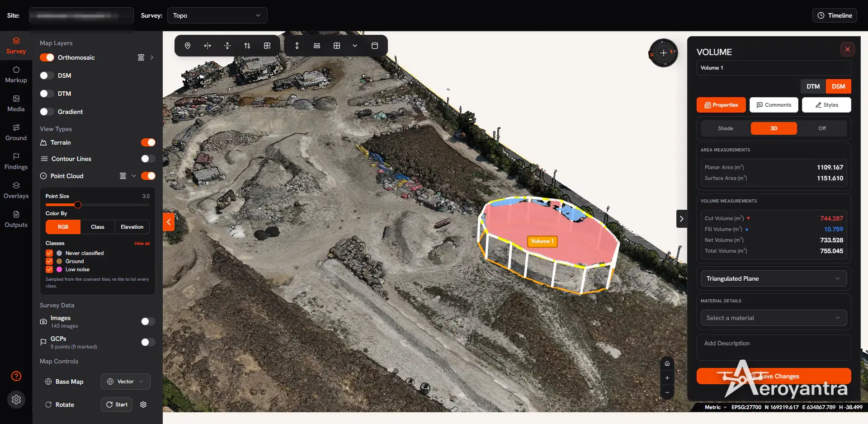Uncheck the Low noise class checkbox
This screenshot has height=424, width=868.
(x=49, y=269)
